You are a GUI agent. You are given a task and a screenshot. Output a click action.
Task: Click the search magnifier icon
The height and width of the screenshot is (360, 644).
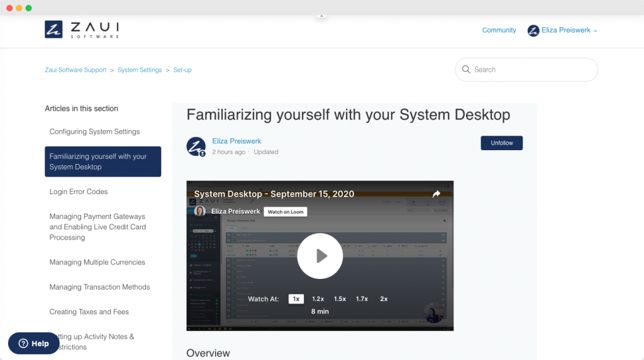coord(466,69)
